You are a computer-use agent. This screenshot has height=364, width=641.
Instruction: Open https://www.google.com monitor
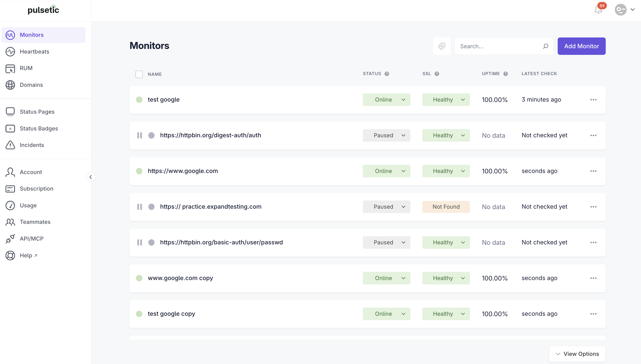coord(183,171)
